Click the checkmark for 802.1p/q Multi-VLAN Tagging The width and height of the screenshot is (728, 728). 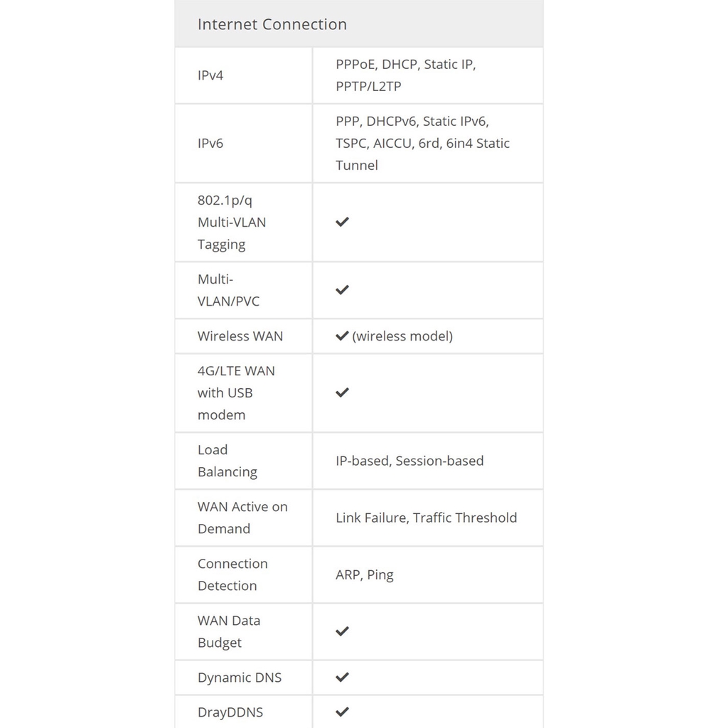coord(342,222)
